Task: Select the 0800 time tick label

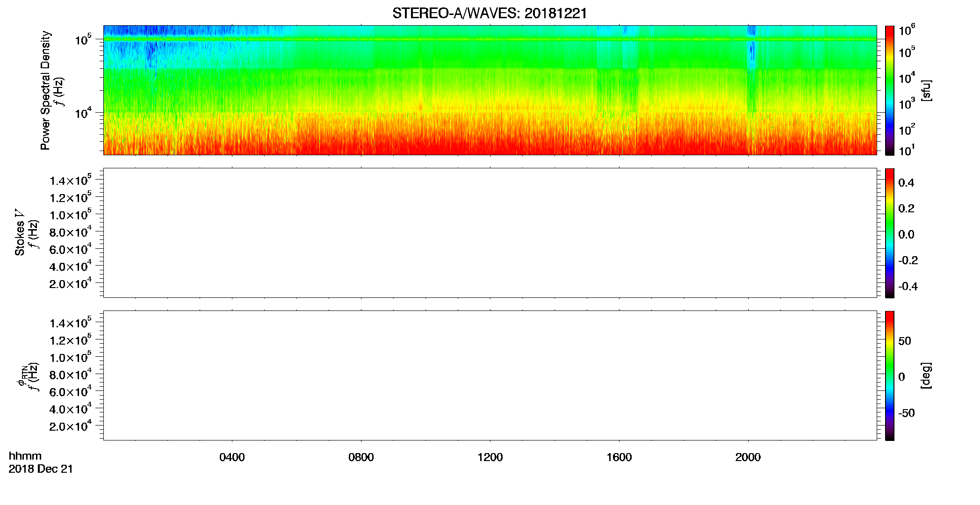Action: click(361, 457)
